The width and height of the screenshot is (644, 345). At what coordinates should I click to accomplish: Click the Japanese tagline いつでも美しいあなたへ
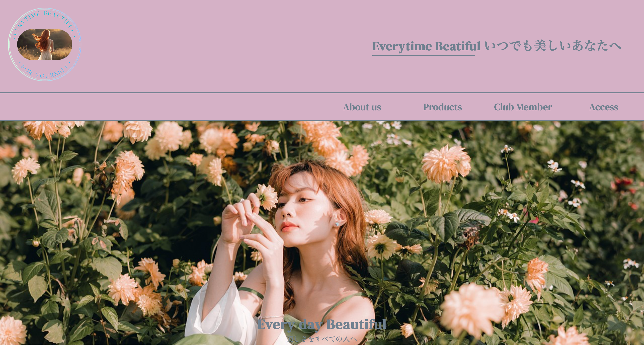coord(553,46)
